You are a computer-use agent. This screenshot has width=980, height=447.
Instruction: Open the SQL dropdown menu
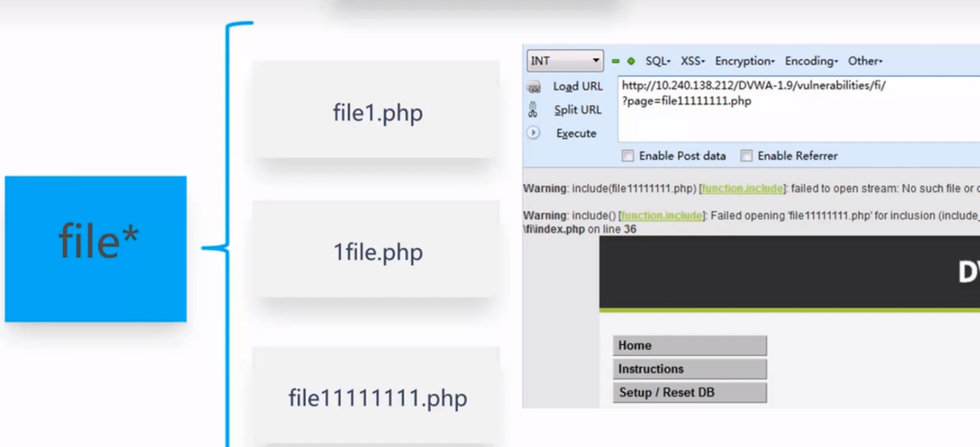658,61
